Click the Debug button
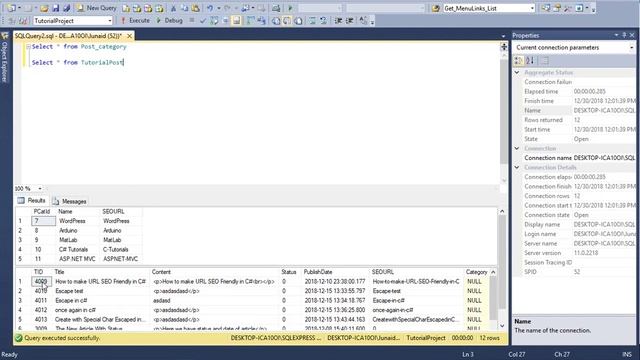 tap(169, 20)
